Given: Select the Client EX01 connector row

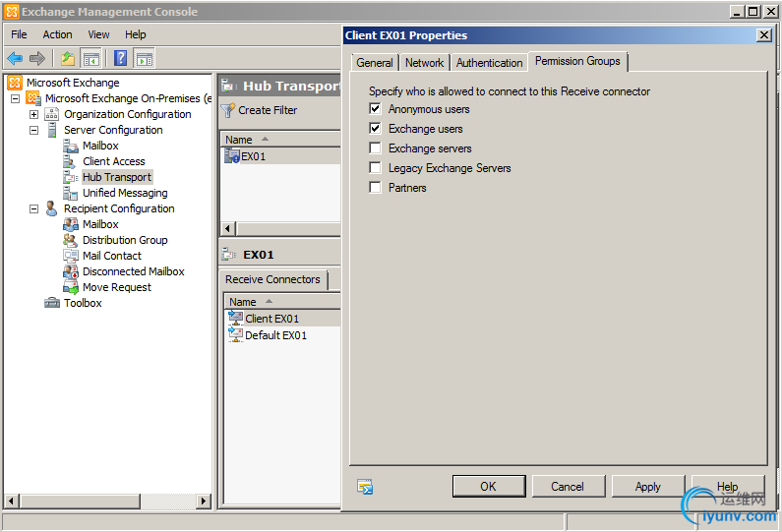Looking at the screenshot, I should 282,318.
